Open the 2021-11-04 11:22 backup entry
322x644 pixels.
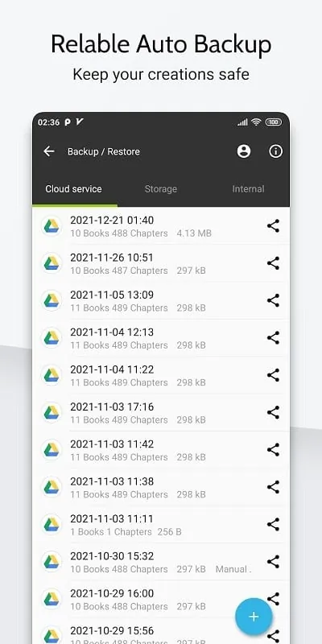point(161,375)
